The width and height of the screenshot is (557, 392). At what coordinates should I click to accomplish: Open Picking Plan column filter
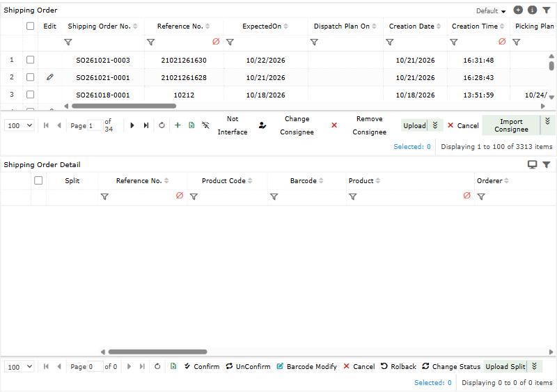pyautogui.click(x=517, y=42)
